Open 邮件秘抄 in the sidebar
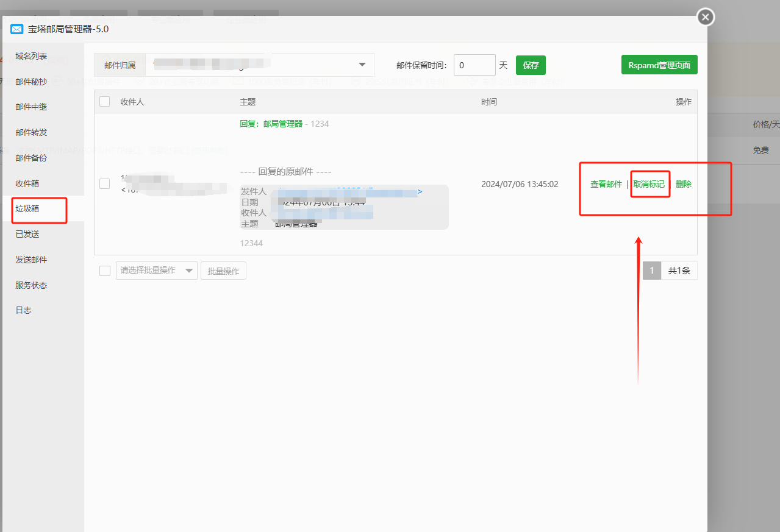Viewport: 780px width, 532px height. tap(31, 82)
